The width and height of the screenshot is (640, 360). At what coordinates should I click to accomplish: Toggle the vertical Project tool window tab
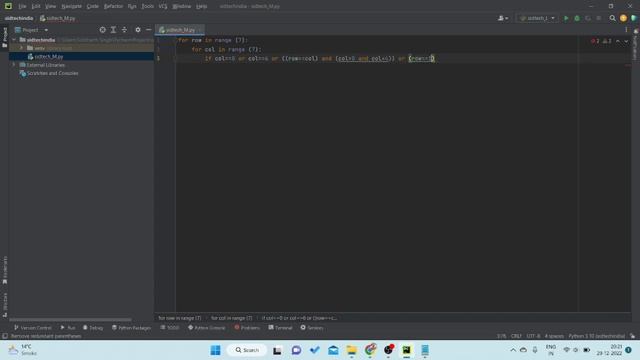[4, 37]
